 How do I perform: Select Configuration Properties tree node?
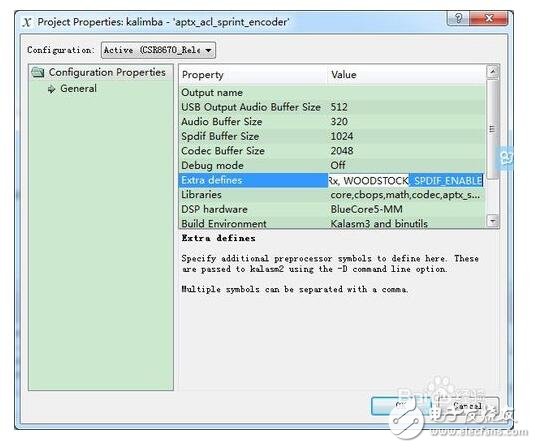point(107,72)
